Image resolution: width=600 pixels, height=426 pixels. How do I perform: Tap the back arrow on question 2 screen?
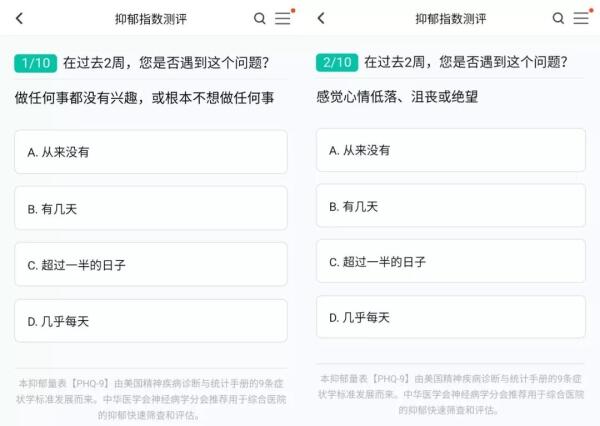coord(321,18)
